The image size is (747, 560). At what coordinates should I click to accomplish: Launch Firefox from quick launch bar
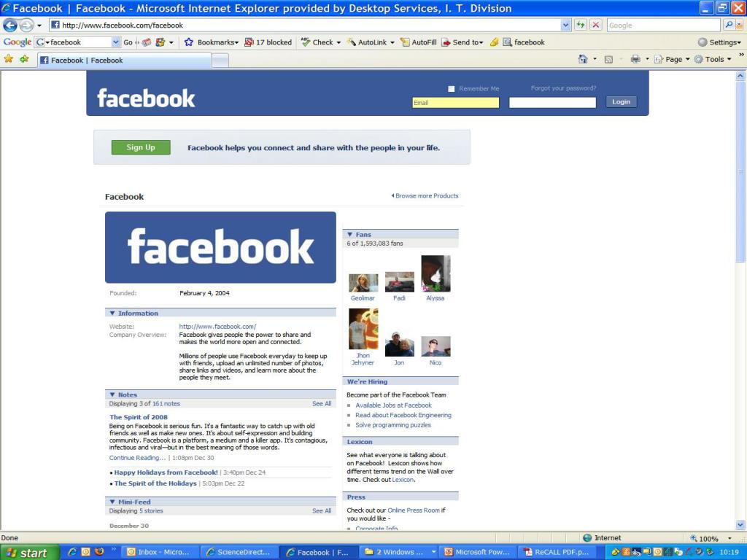pyautogui.click(x=99, y=552)
